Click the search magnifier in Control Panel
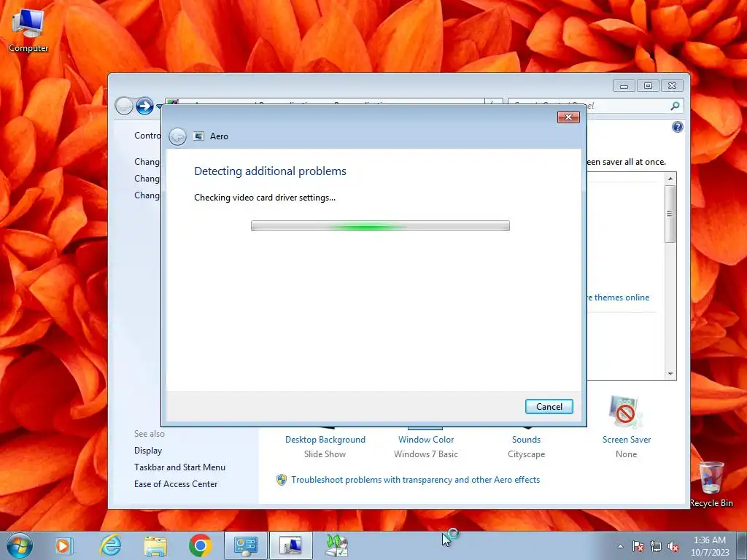Image resolution: width=747 pixels, height=560 pixels. (675, 106)
